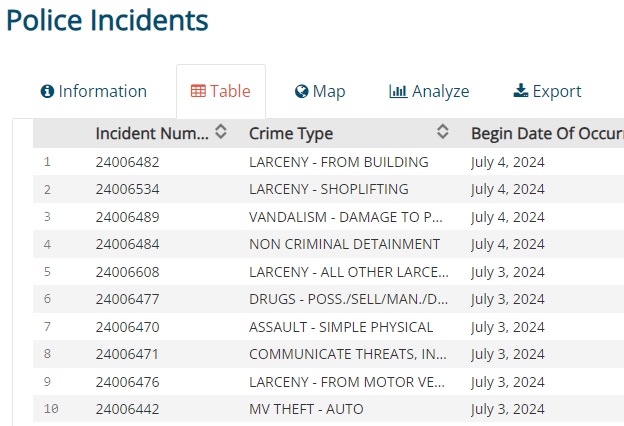The image size is (624, 426).
Task: Click the Police Incidents page heading
Action: tap(108, 20)
